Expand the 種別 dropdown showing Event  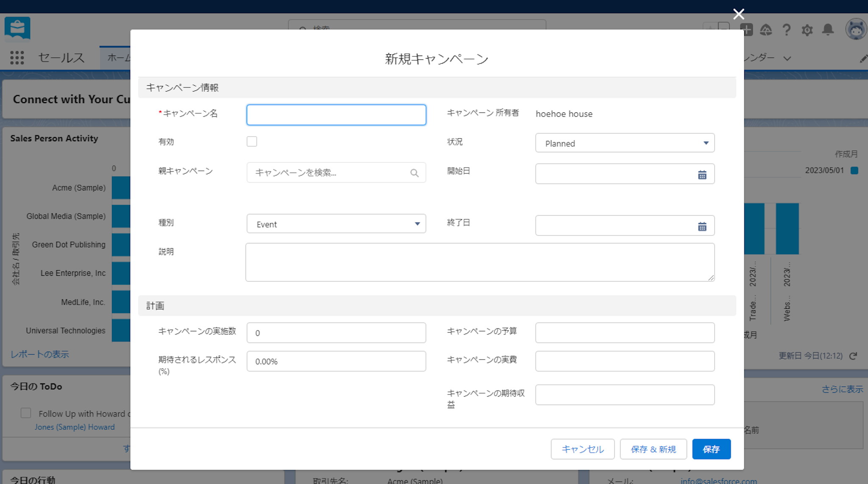(x=336, y=224)
